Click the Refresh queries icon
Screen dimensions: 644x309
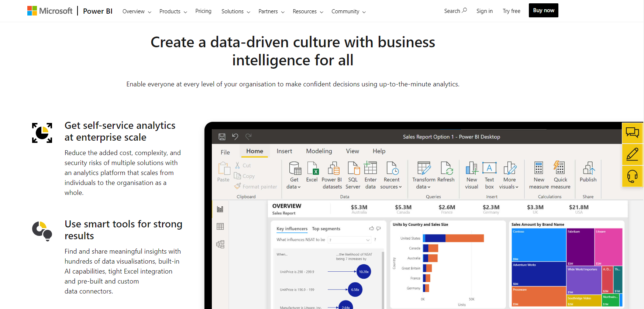(447, 168)
